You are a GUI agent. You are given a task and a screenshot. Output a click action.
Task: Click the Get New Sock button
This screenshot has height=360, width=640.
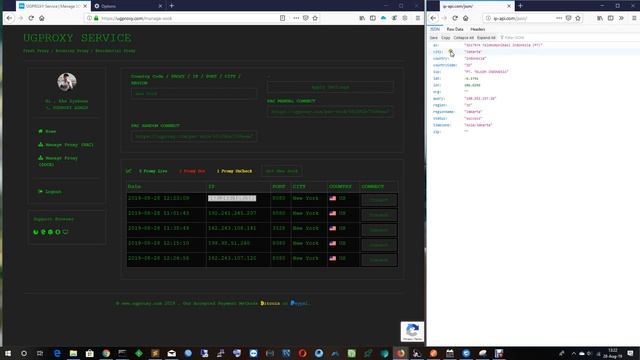(282, 171)
